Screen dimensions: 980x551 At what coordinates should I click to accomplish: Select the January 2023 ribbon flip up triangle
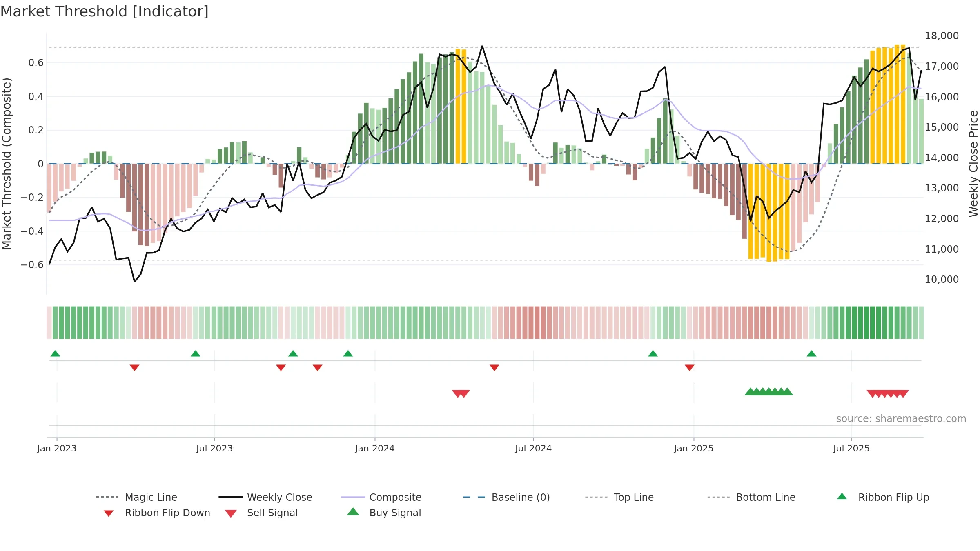[55, 353]
